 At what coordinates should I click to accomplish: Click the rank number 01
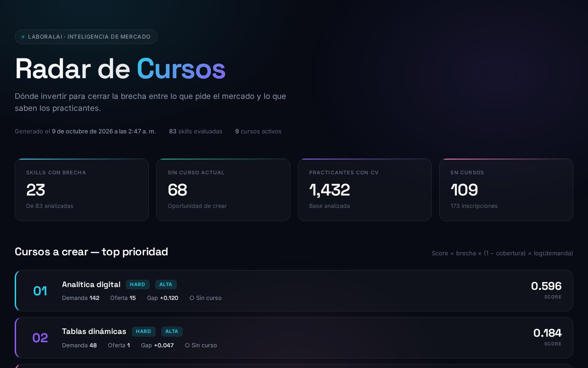click(40, 291)
